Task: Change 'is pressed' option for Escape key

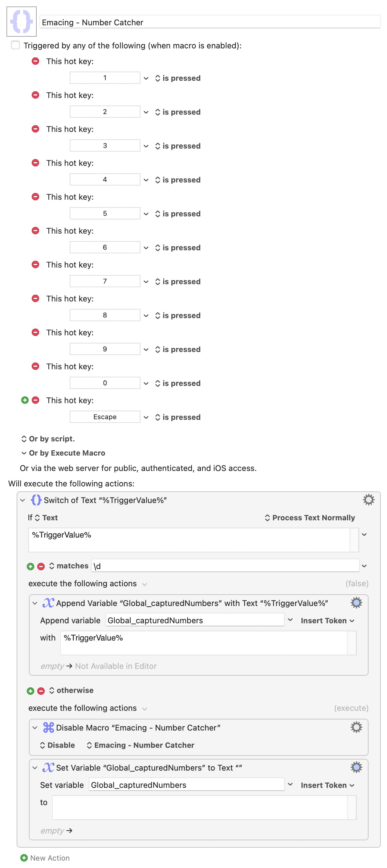Action: click(x=177, y=417)
